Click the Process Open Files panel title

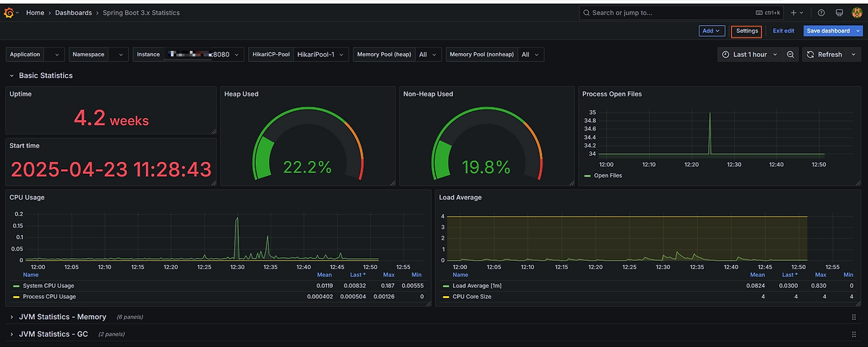point(612,94)
